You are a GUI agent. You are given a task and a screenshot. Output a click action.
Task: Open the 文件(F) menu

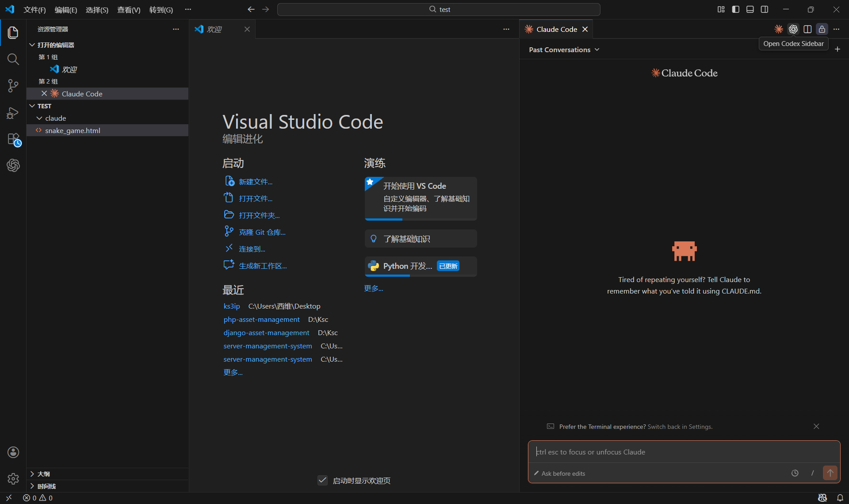click(x=34, y=10)
